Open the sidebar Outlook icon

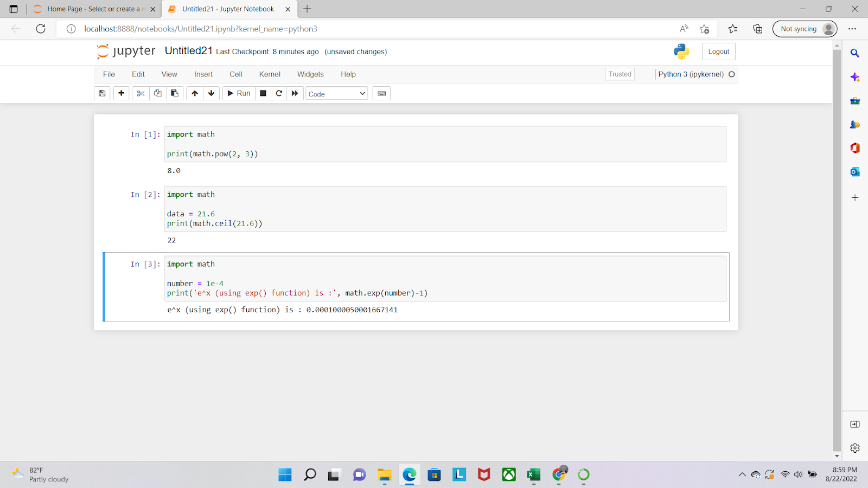click(x=855, y=172)
